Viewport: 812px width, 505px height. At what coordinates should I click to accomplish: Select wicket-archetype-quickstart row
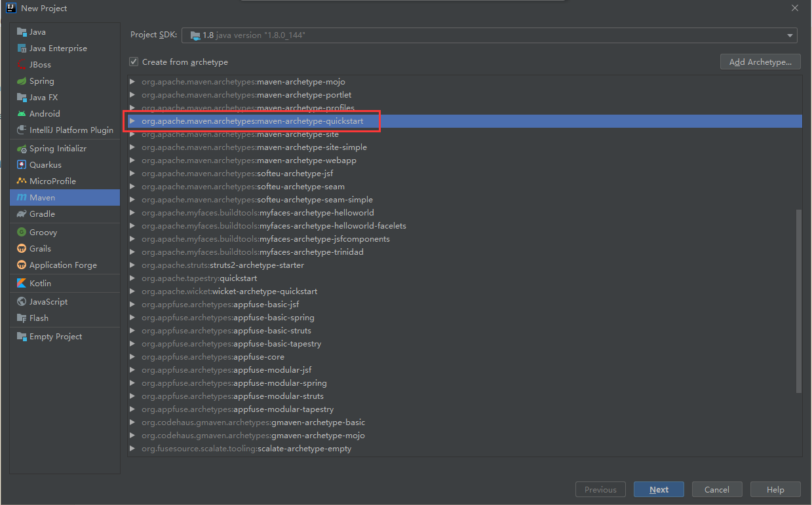click(x=465, y=291)
